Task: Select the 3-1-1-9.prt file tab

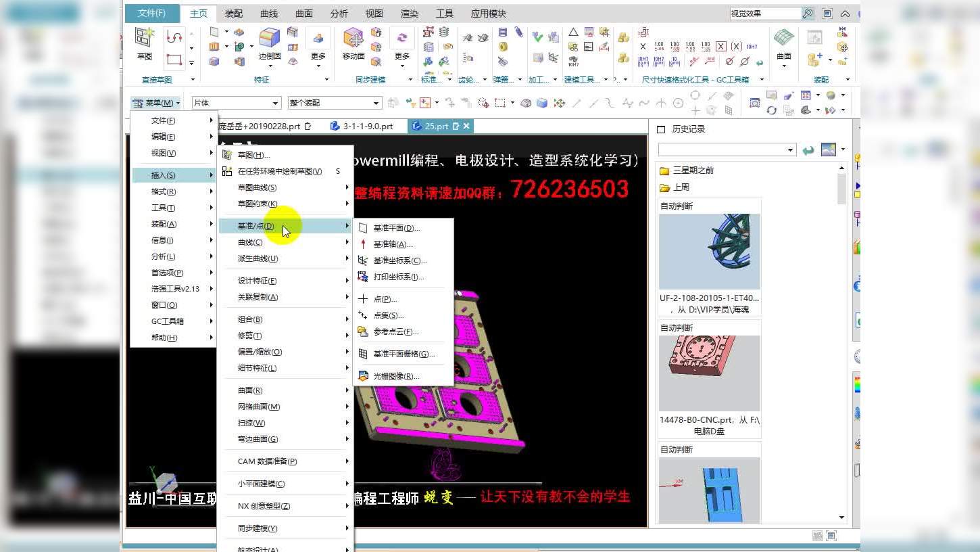Action: [x=368, y=126]
